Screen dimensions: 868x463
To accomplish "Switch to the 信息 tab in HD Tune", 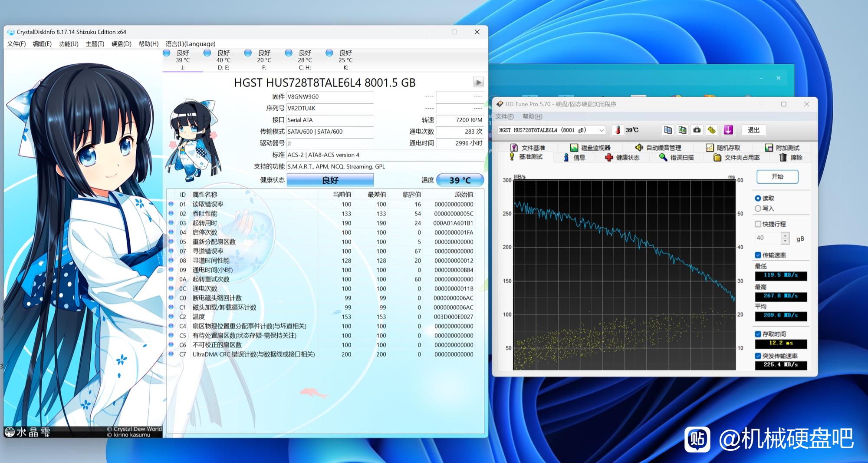I will click(574, 158).
